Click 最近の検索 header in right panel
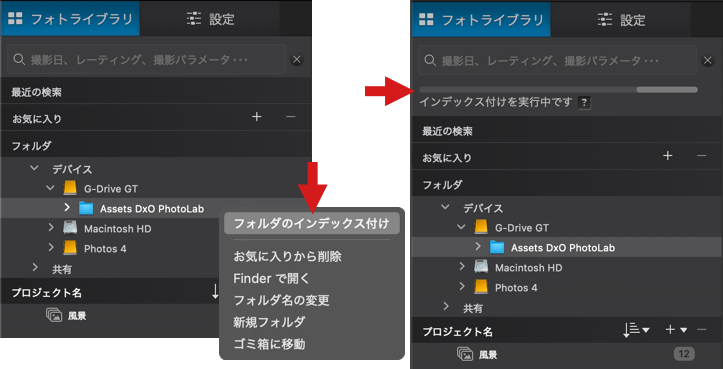Image resolution: width=723 pixels, height=369 pixels. [447, 131]
